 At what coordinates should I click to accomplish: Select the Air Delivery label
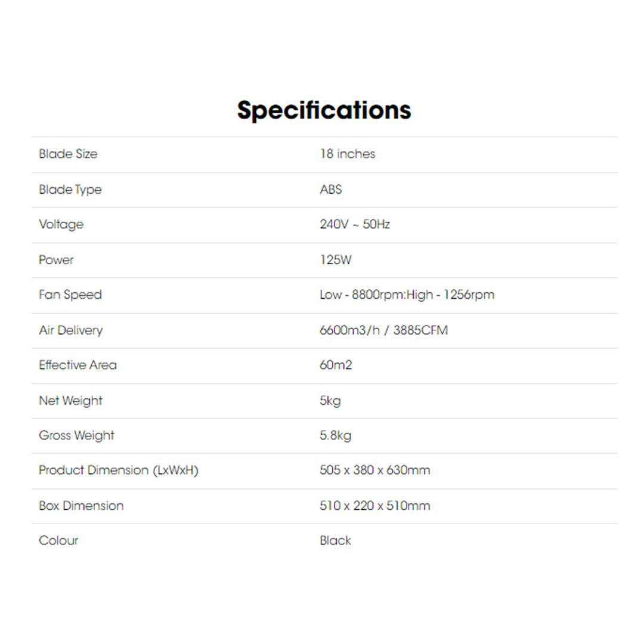click(70, 330)
